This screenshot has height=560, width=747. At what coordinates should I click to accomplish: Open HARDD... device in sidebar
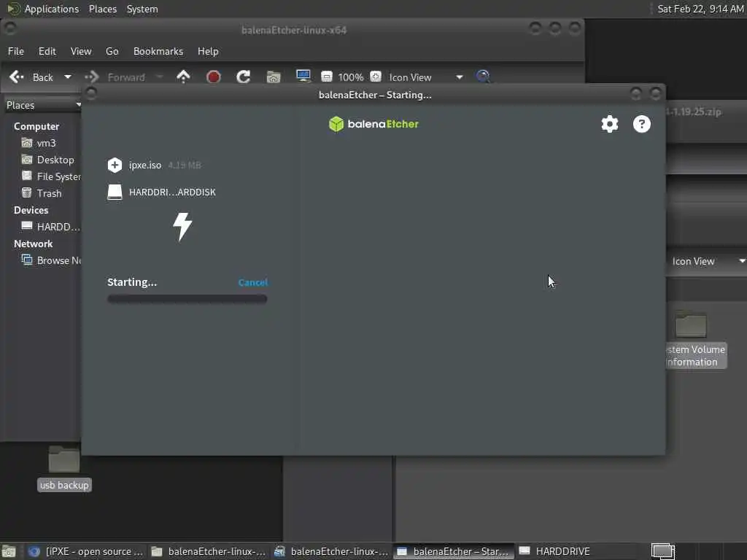point(51,227)
